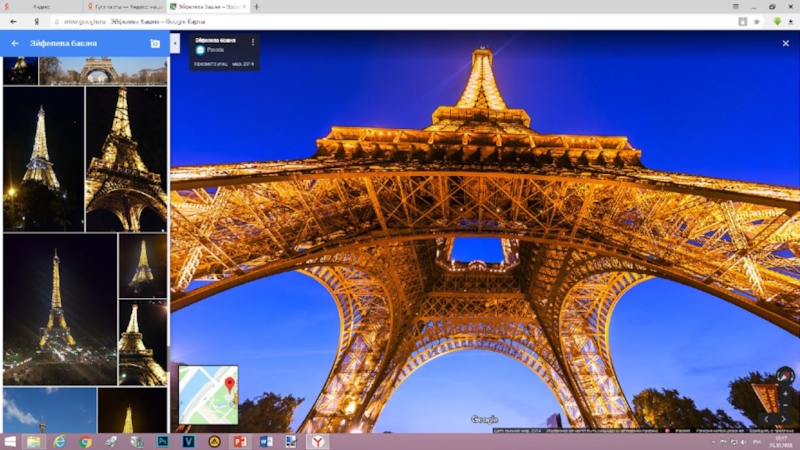Select the white-lit tower night thumbnail
Image resolution: width=800 pixels, height=450 pixels.
point(43,159)
